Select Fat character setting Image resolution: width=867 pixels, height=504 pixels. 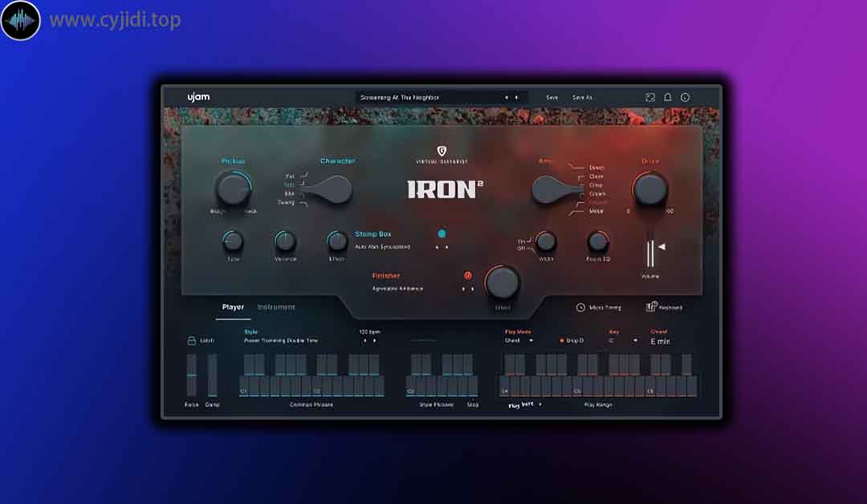click(x=290, y=177)
